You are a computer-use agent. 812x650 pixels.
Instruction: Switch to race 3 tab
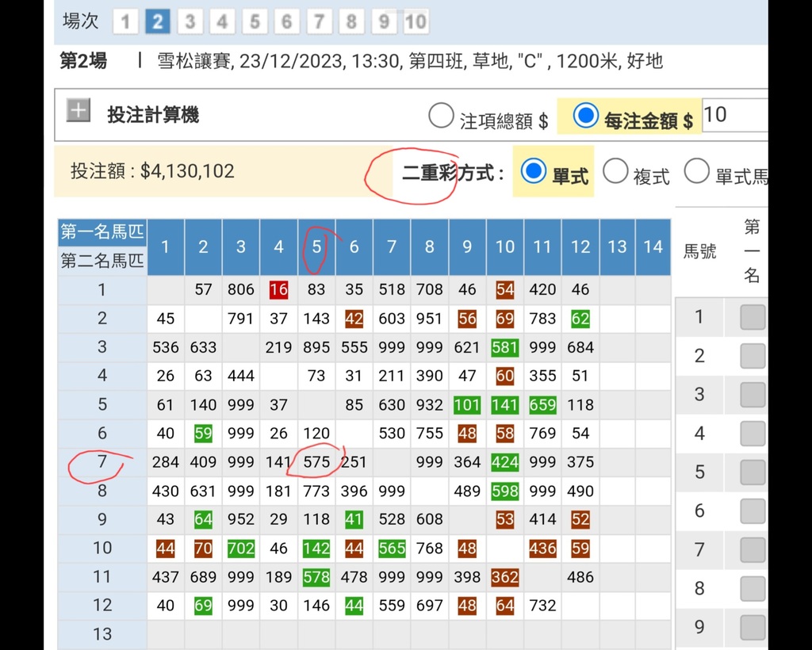point(190,21)
